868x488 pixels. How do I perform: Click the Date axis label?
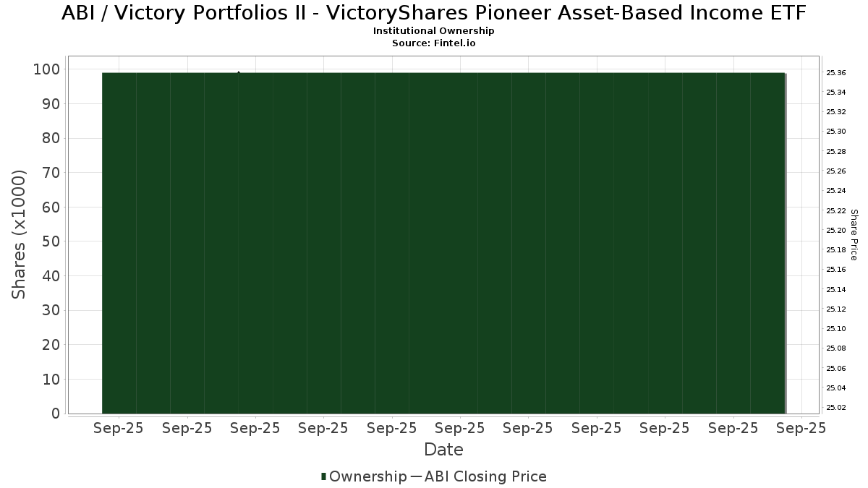[x=443, y=450]
